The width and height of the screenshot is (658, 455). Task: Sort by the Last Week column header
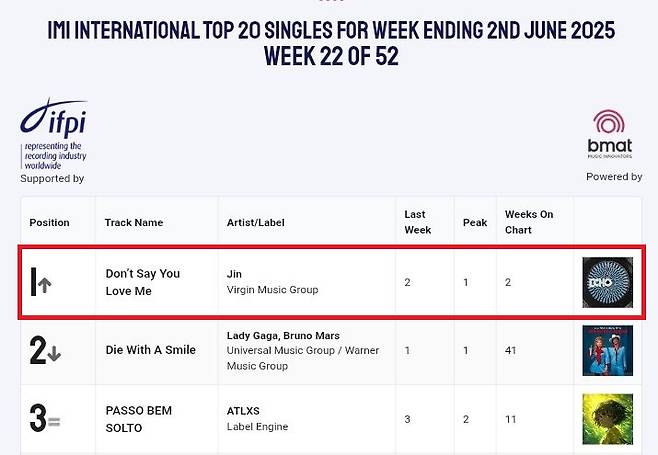coord(418,222)
